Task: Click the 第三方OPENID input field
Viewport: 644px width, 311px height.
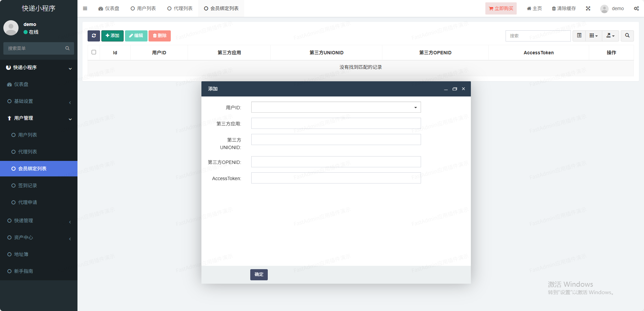Action: pyautogui.click(x=336, y=162)
